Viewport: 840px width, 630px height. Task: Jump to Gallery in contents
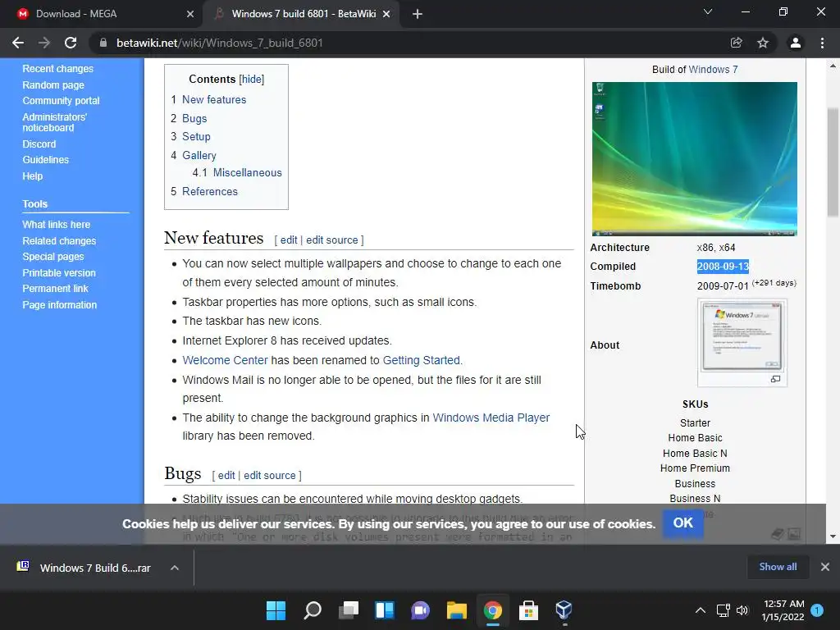pos(199,155)
